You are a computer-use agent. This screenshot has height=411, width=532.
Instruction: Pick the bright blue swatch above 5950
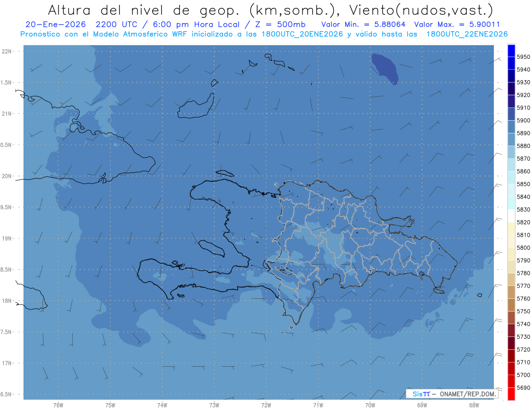click(511, 51)
